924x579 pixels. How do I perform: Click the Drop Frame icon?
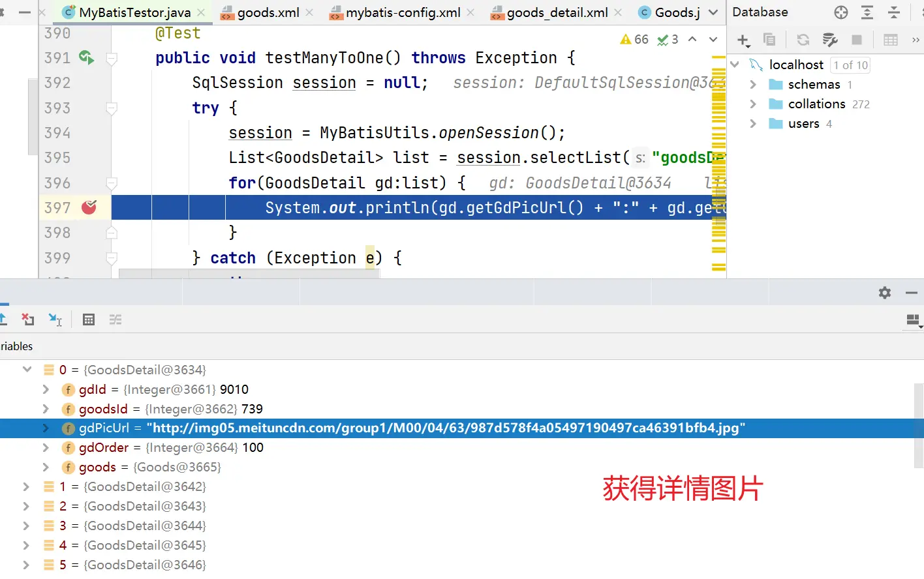pos(28,319)
